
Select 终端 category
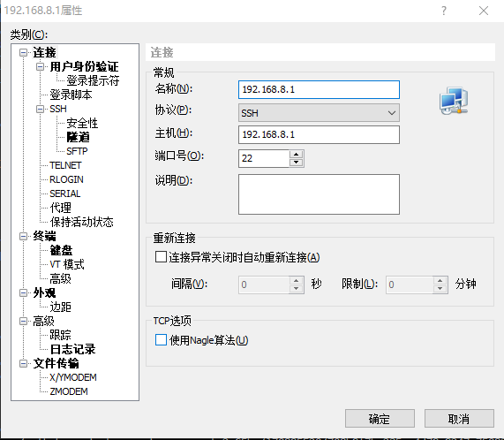pos(44,236)
